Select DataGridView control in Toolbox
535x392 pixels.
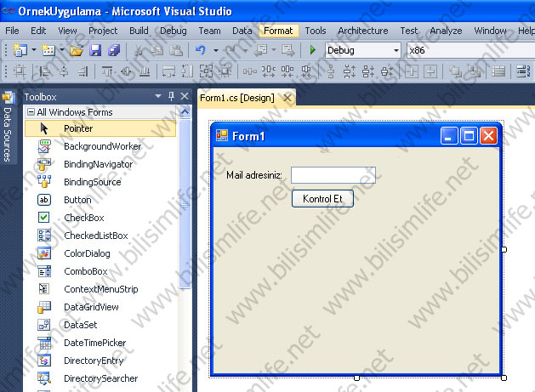[100, 307]
